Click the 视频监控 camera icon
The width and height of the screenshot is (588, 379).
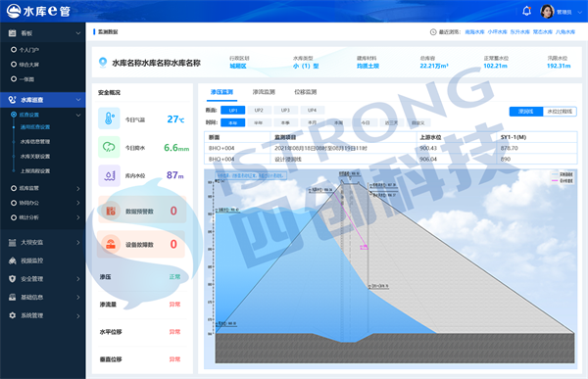13,261
